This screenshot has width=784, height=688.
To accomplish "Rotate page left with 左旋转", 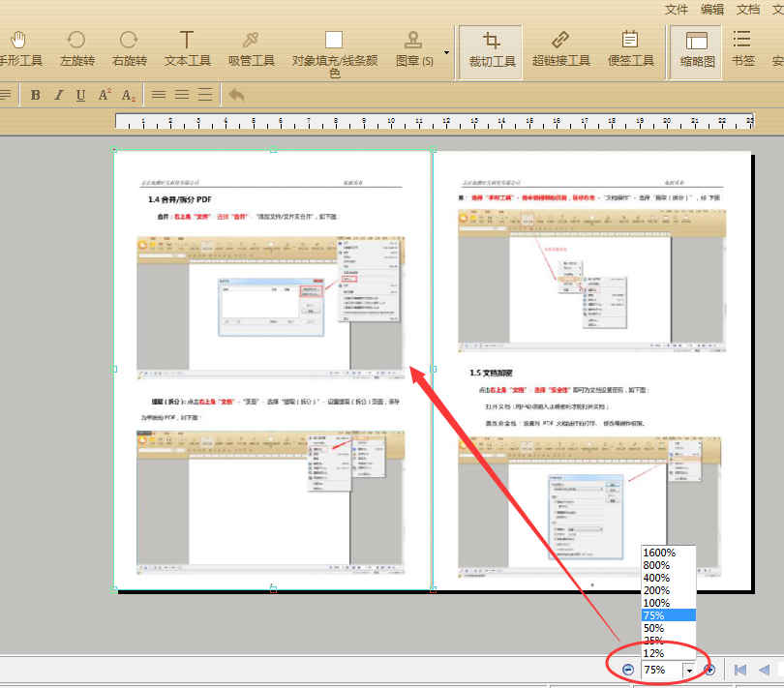I will (77, 49).
